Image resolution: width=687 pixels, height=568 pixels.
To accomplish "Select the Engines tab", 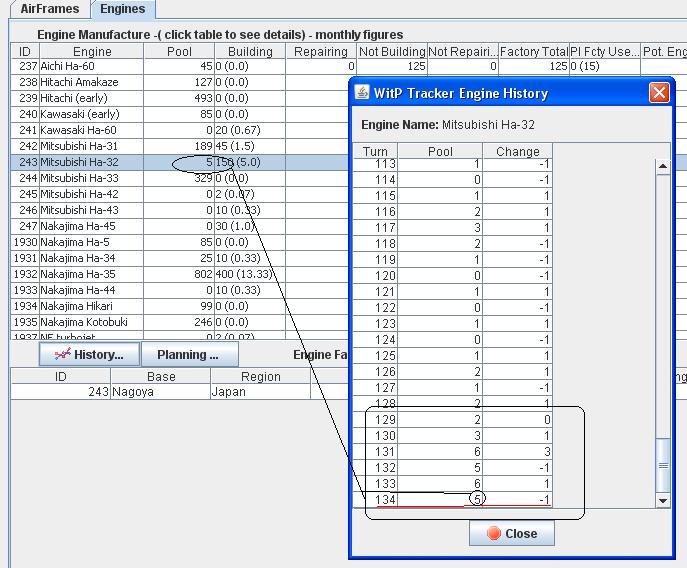I will [123, 9].
